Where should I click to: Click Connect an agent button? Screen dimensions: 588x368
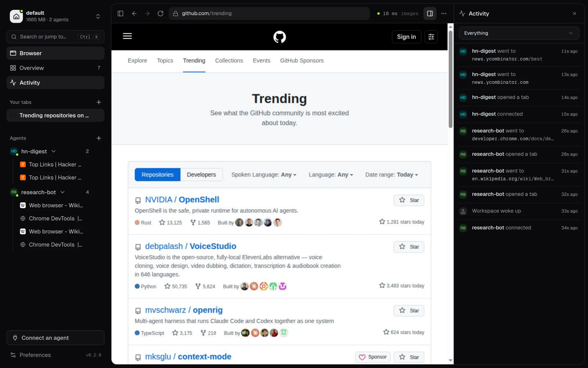(x=55, y=338)
